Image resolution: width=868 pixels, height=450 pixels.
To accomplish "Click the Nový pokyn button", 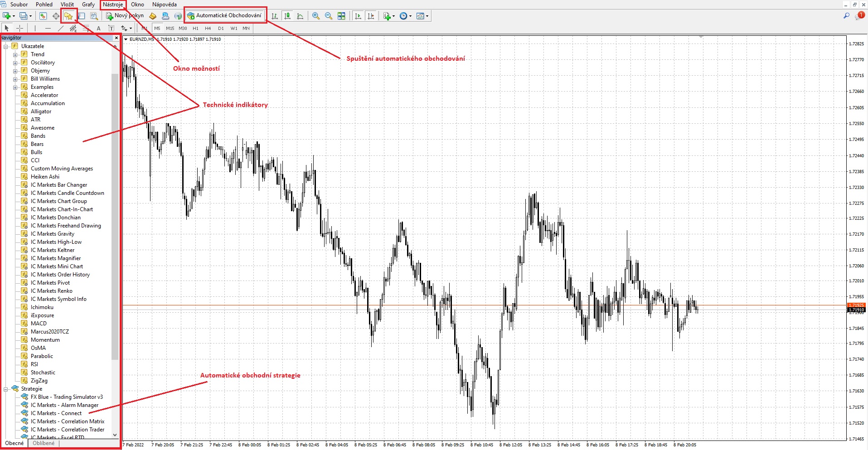I will 125,16.
